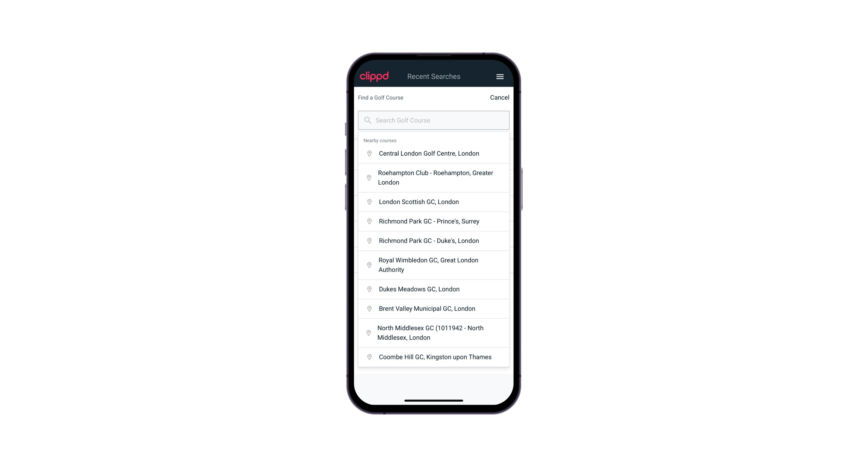868x467 pixels.
Task: Tap the location pin for Central London Golf Centre
Action: (368, 154)
